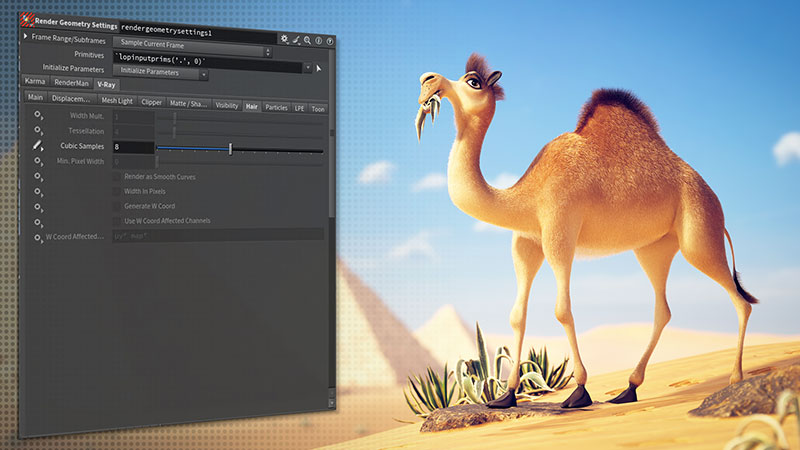Screen dimensions: 800x450
Task: Expand the Frame Range/Subframes section
Action: click(25, 38)
